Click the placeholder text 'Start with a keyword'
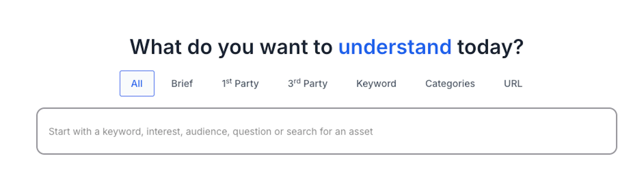The width and height of the screenshot is (644, 191). pos(95,131)
